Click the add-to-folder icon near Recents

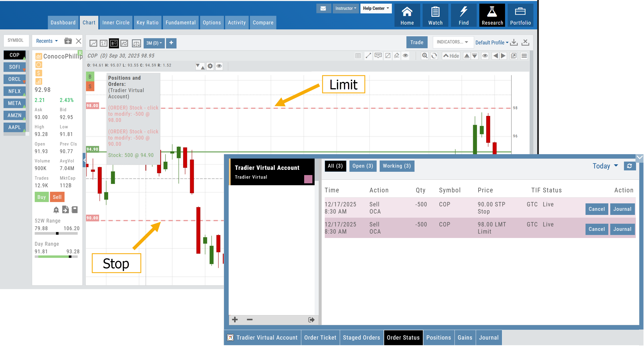(x=68, y=41)
